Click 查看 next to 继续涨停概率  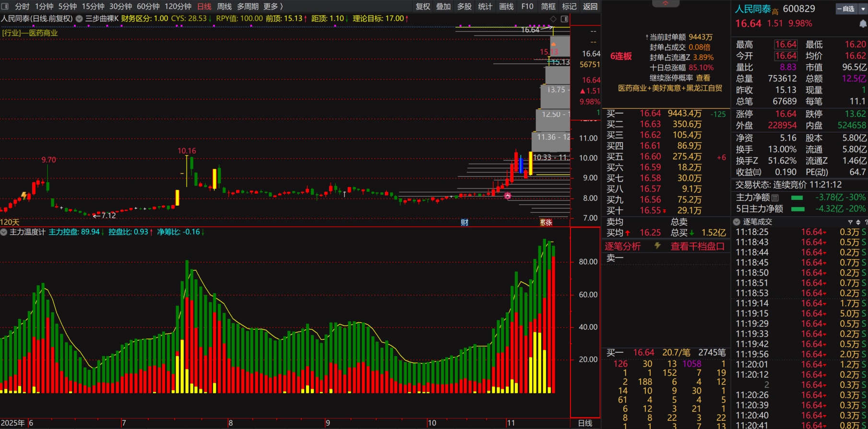point(703,78)
